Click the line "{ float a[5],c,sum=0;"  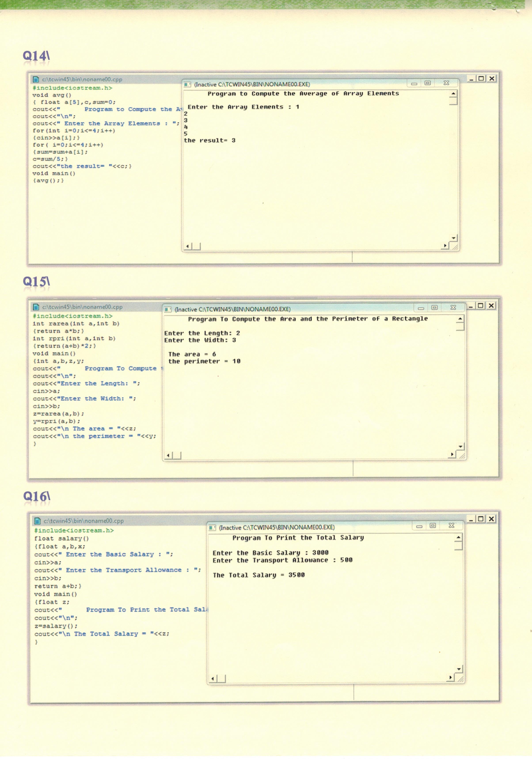click(74, 102)
